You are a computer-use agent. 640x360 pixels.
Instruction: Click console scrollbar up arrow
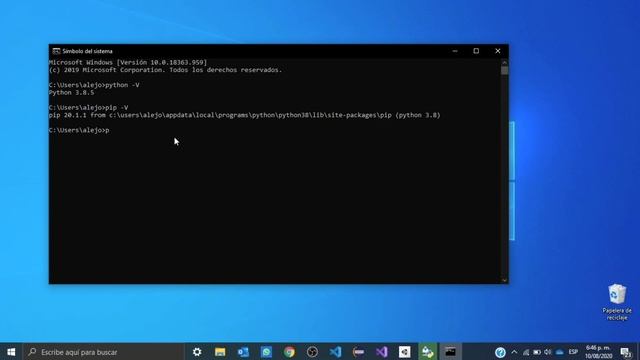(504, 62)
